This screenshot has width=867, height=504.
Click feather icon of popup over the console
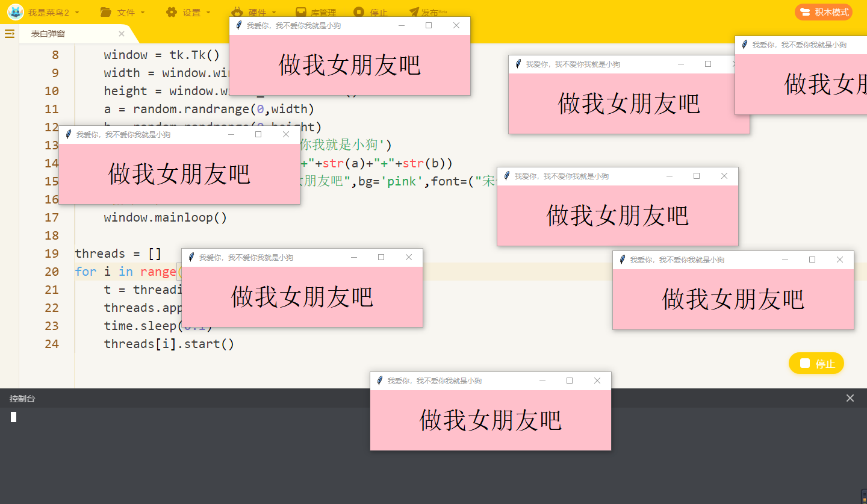pos(380,381)
